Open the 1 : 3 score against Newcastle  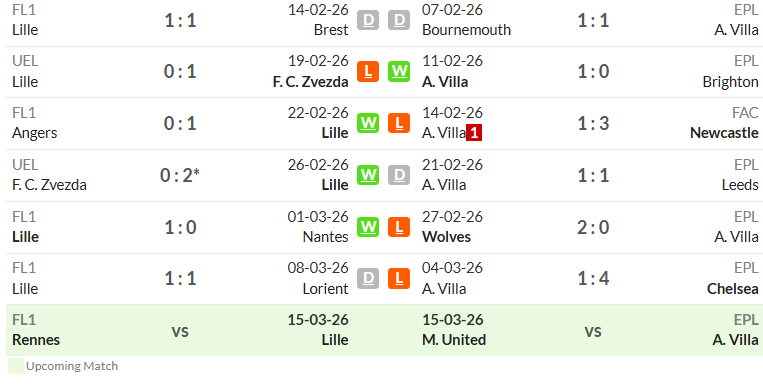pos(593,124)
